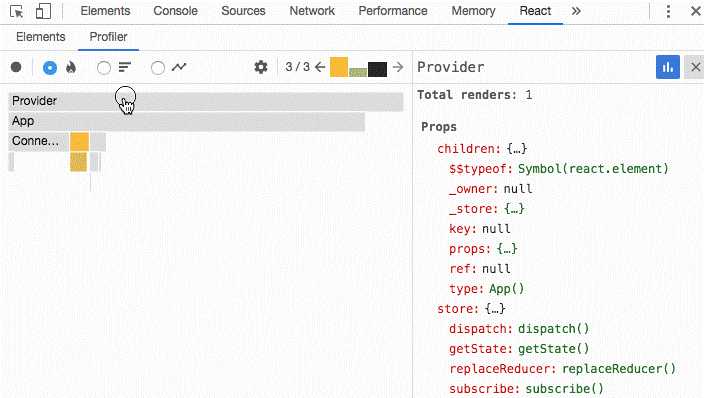This screenshot has width=704, height=398.
Task: Open the inspect element picker tool
Action: point(17,11)
